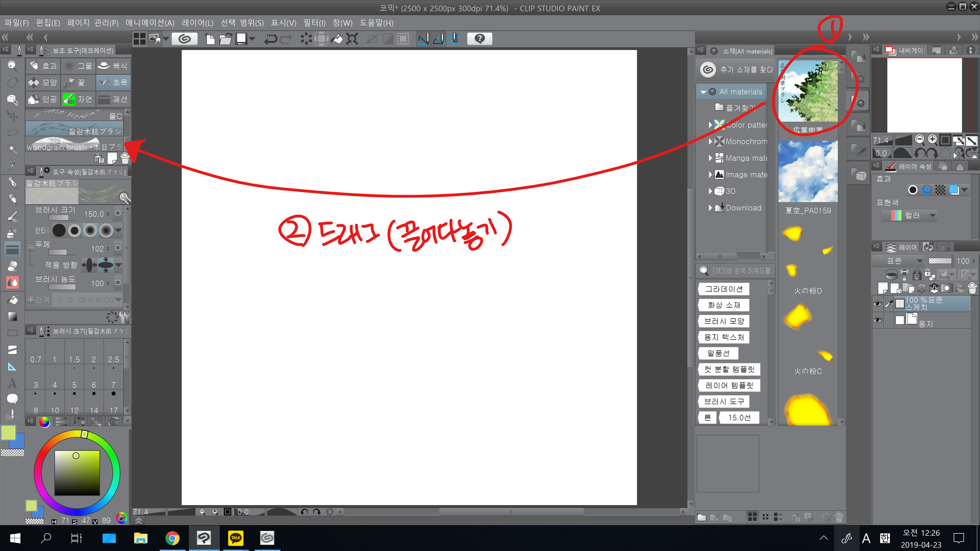
Task: Open CLIP STUDIO launcher icon in toolbar
Action: pos(185,39)
